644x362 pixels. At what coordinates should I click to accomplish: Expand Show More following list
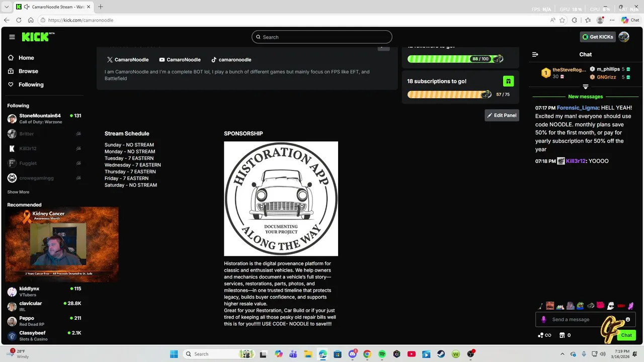tap(18, 192)
